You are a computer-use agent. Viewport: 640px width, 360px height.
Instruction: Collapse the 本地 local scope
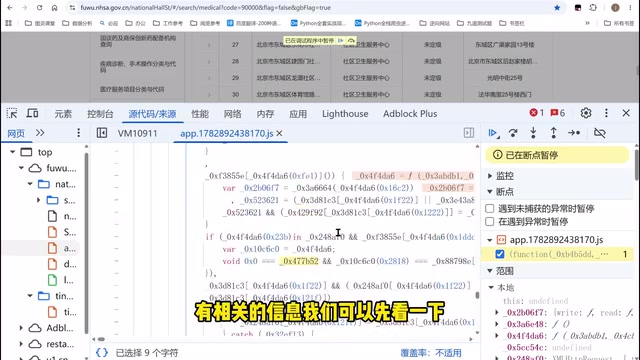tap(491, 288)
